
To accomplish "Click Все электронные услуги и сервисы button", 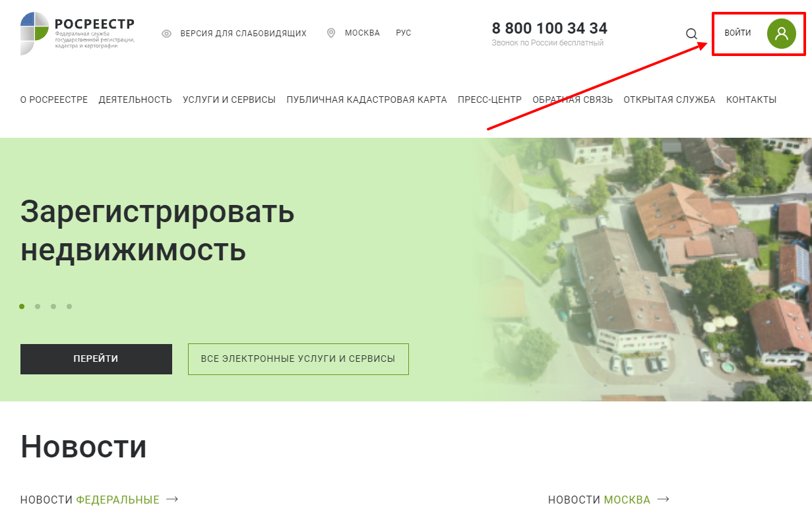I will click(x=298, y=359).
